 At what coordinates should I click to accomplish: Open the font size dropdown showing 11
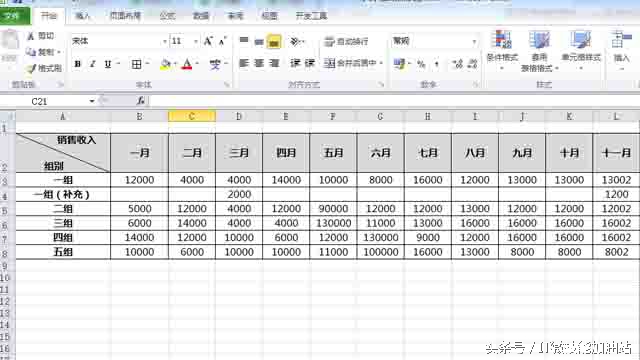tap(196, 41)
